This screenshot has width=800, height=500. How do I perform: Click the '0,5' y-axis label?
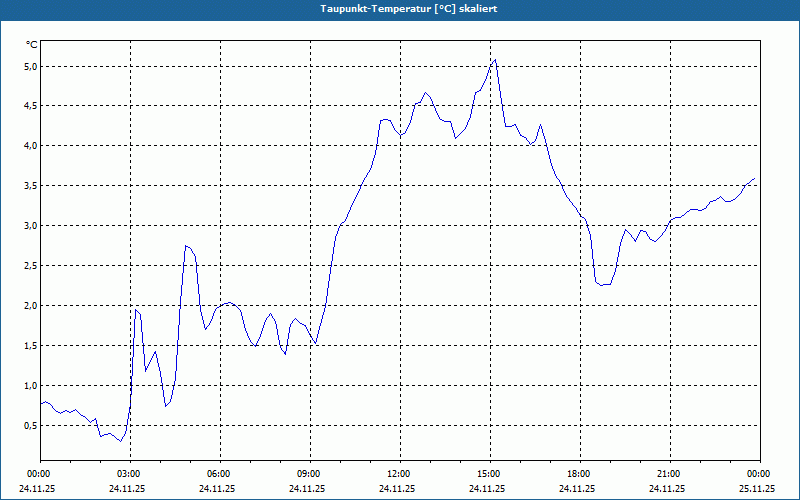pos(31,426)
